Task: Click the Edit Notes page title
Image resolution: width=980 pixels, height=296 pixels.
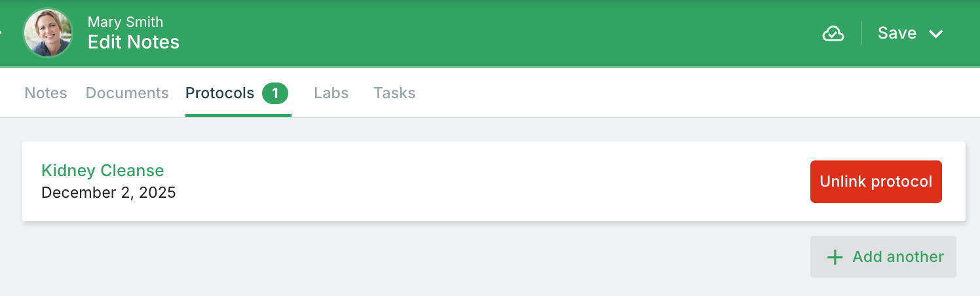Action: (134, 43)
